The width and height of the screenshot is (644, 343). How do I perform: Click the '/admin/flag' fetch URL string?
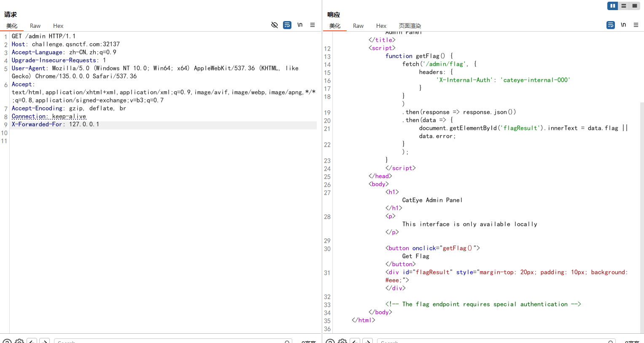coord(445,64)
